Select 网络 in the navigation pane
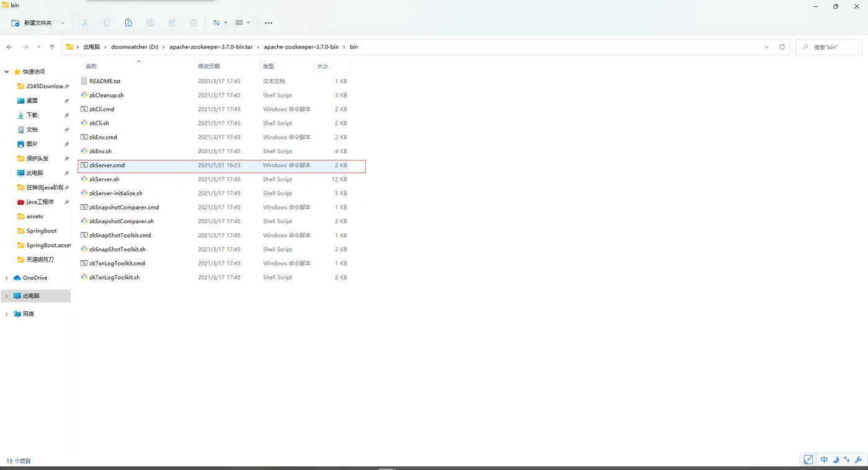 pos(24,314)
